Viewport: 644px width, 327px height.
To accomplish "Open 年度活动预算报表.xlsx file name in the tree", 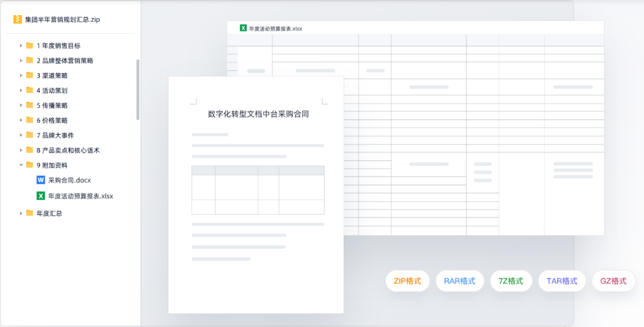I will tap(81, 196).
